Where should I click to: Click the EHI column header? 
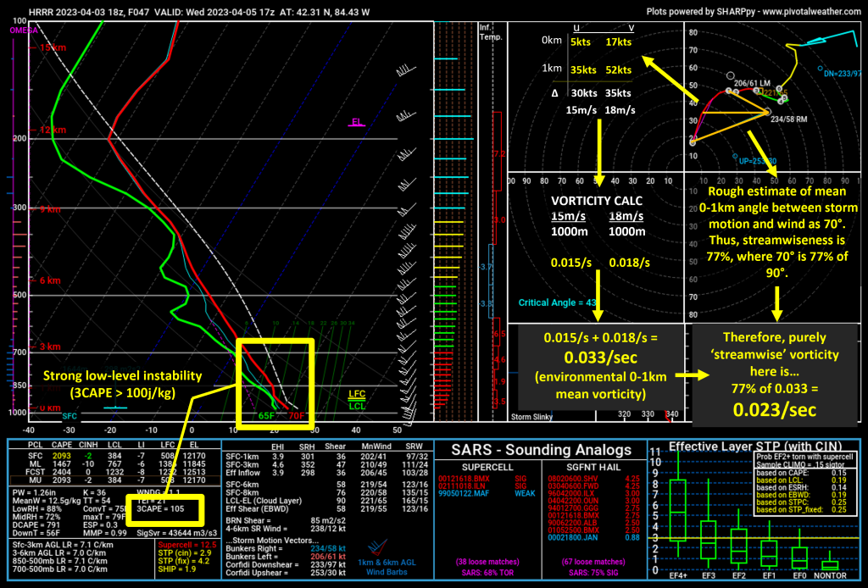(x=278, y=447)
